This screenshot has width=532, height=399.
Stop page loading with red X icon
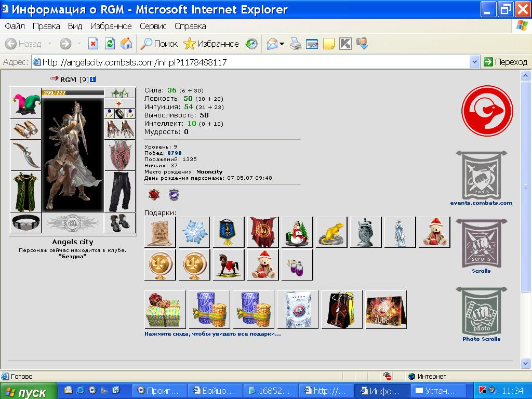(x=93, y=44)
